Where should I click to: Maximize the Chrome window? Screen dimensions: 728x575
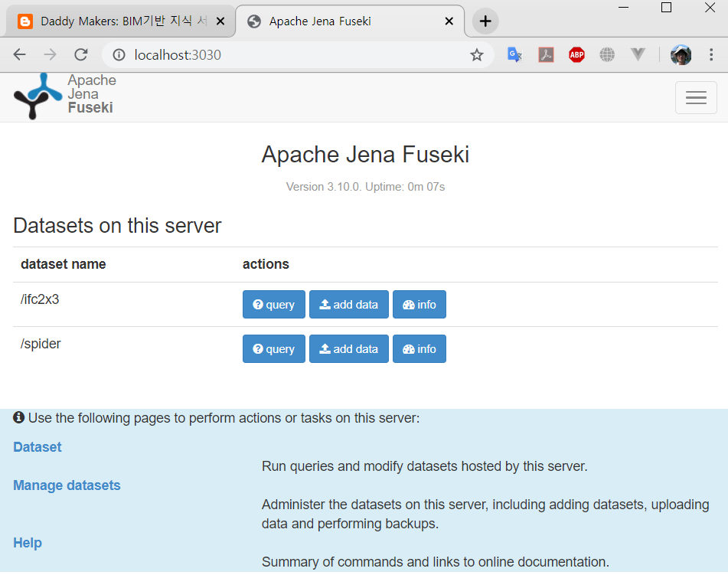pyautogui.click(x=666, y=8)
